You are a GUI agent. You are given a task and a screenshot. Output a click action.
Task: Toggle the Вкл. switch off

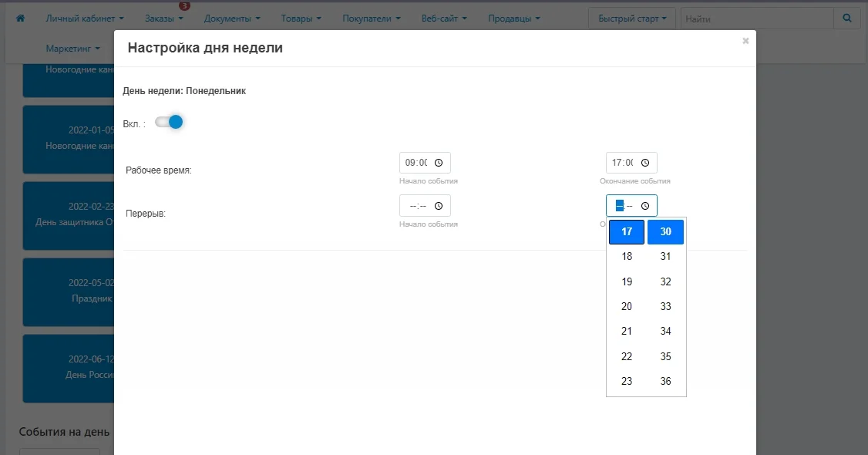point(169,123)
